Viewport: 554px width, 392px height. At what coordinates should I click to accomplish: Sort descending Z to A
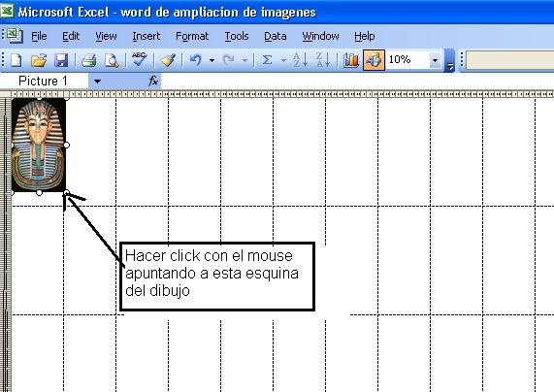click(x=323, y=60)
